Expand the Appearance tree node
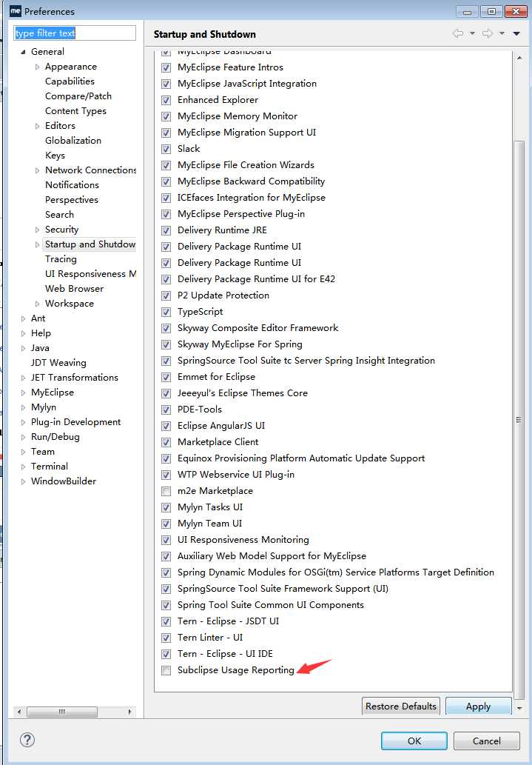The height and width of the screenshot is (765, 532). [37, 67]
